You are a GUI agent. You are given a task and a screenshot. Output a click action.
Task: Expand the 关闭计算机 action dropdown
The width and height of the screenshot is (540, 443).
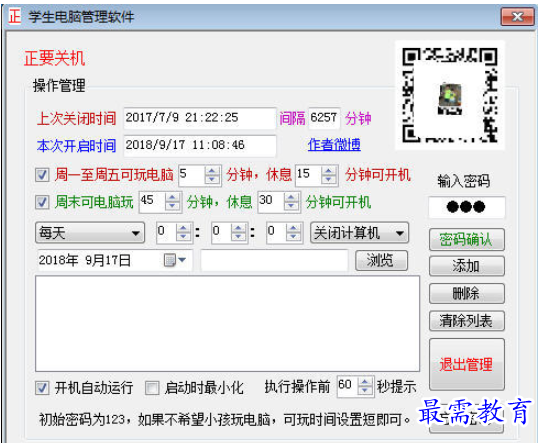359,233
